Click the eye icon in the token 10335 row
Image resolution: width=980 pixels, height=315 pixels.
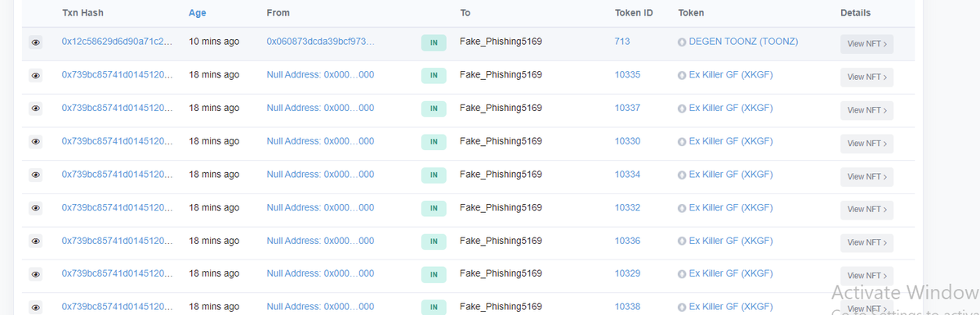(36, 75)
